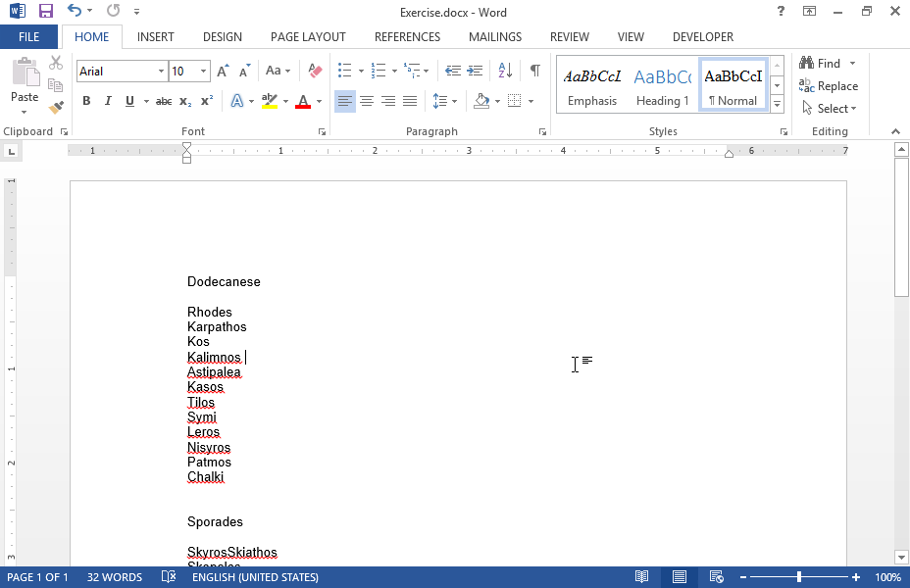
Task: Expand the Styles gallery More arrow
Action: [x=777, y=105]
